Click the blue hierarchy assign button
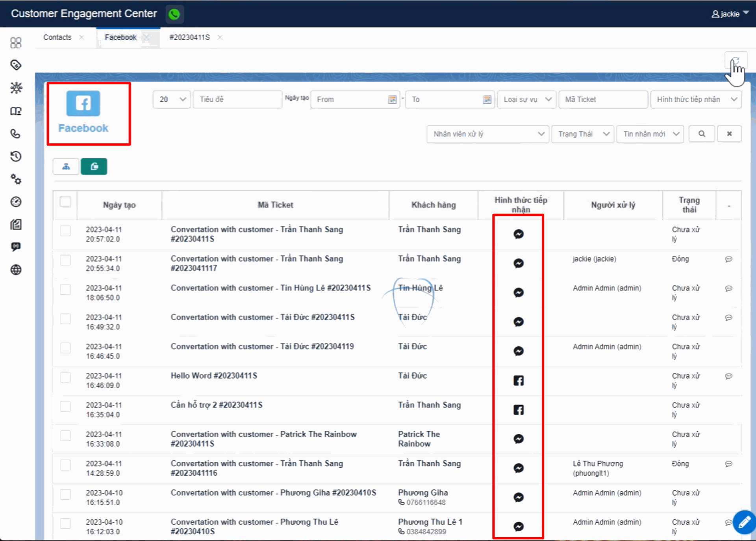 (66, 166)
